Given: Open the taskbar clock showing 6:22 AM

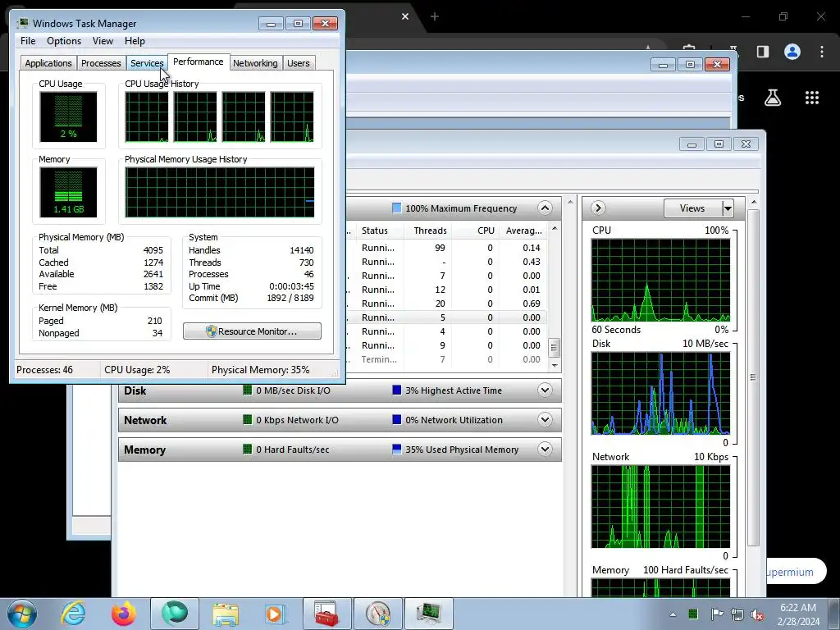Looking at the screenshot, I should (798, 614).
